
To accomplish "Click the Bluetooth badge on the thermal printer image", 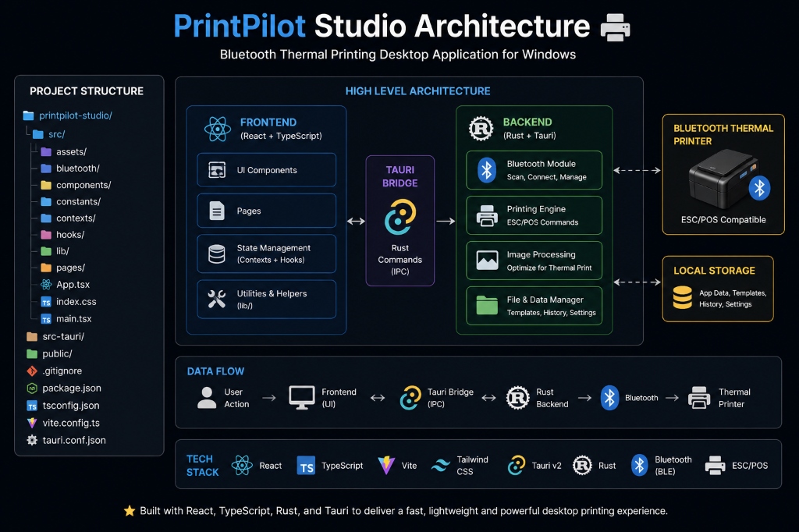I will (759, 189).
